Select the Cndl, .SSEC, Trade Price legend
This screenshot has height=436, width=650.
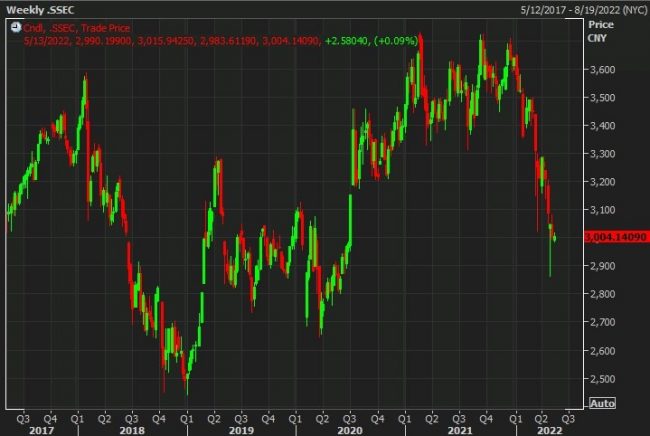tap(77, 28)
